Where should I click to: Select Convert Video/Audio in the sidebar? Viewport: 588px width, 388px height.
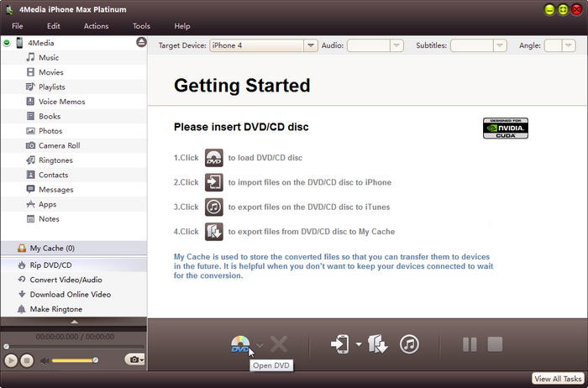coord(66,280)
